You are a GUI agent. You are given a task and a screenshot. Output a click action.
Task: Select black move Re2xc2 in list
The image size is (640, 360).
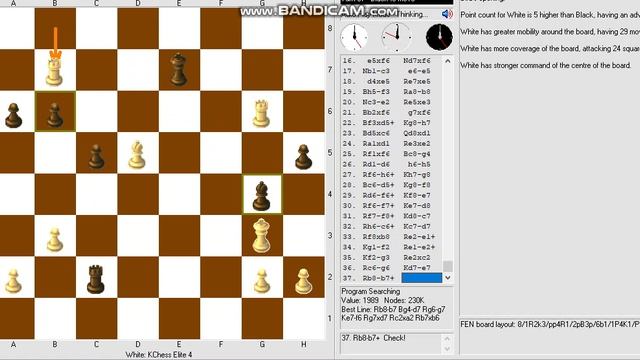(417, 258)
